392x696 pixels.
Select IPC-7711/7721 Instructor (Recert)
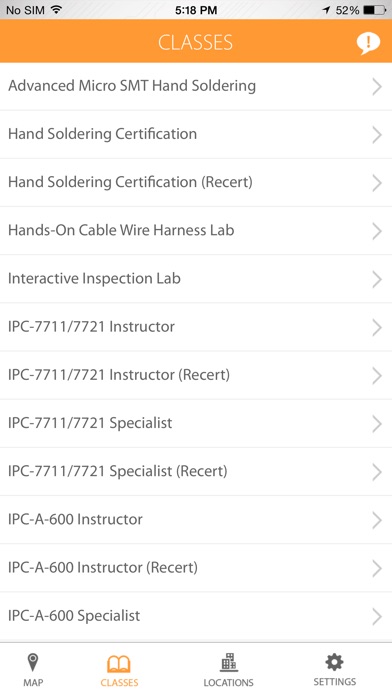tap(196, 375)
